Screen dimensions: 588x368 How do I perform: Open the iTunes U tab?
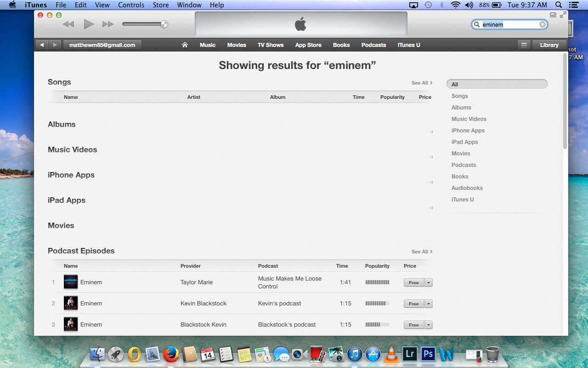coord(409,45)
